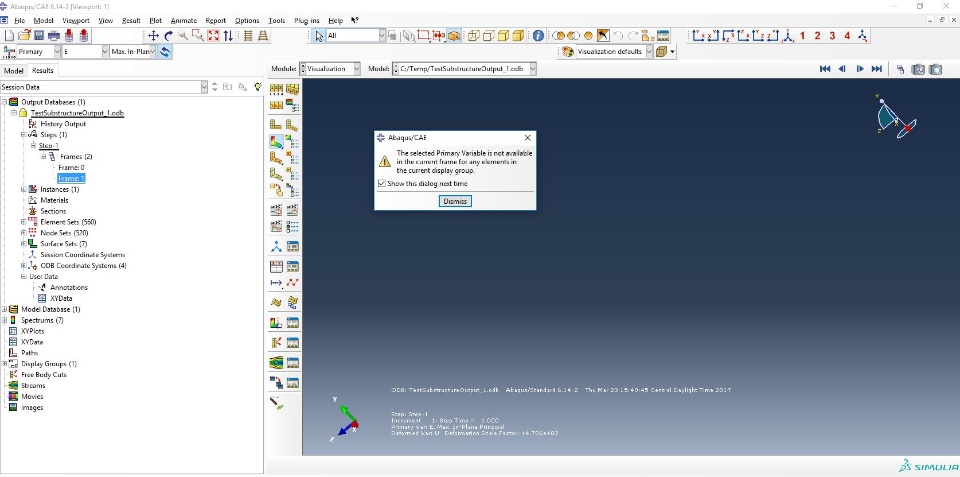Click the Create XY Data icon
960x477 pixels.
276,266
